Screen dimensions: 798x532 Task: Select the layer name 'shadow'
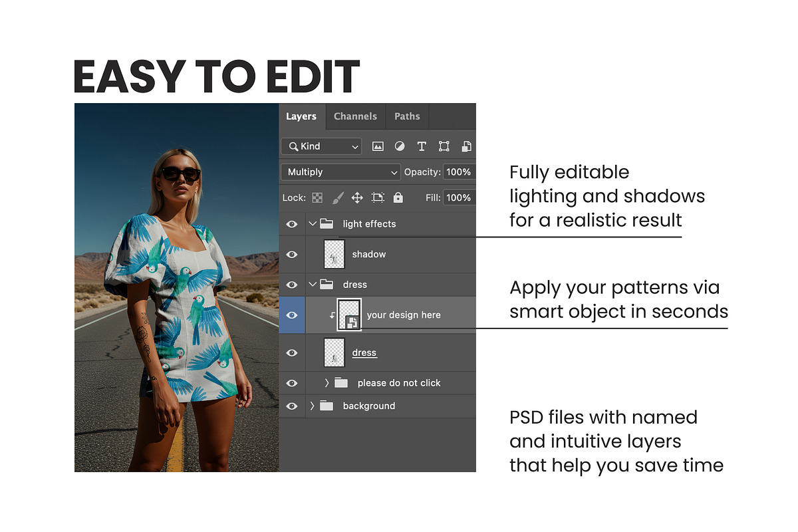[x=369, y=254]
